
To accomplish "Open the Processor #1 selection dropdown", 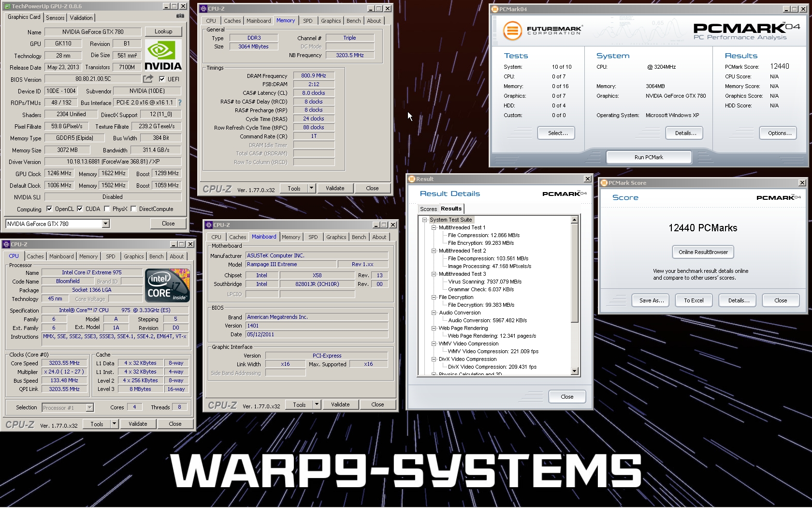I will [89, 407].
